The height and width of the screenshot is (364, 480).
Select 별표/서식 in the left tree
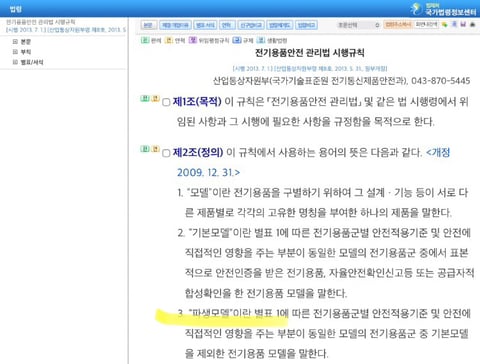(32, 62)
